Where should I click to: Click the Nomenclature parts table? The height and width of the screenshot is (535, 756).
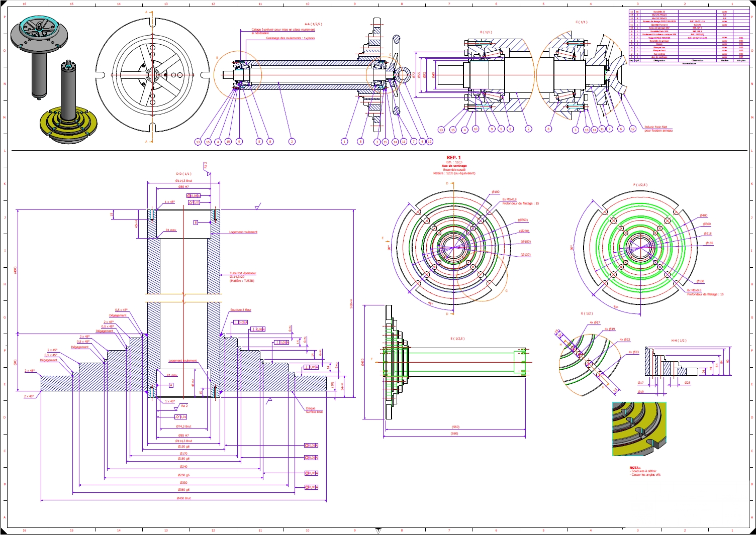(690, 37)
